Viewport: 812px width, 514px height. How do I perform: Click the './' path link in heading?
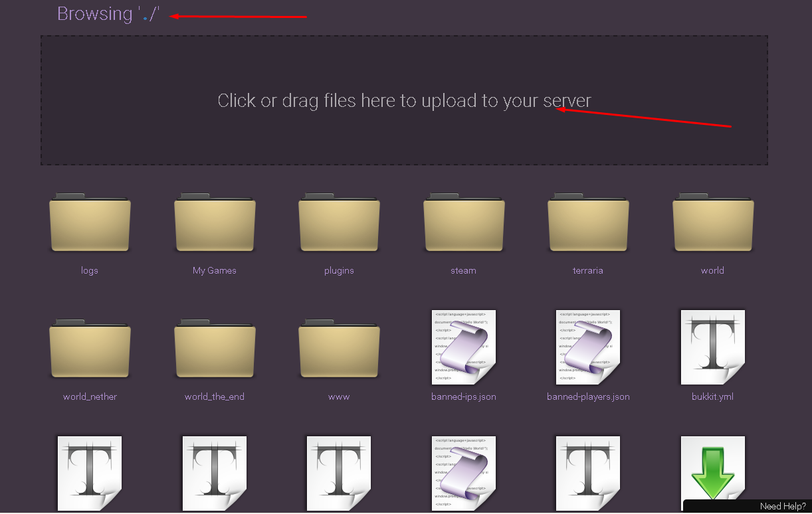tap(150, 14)
